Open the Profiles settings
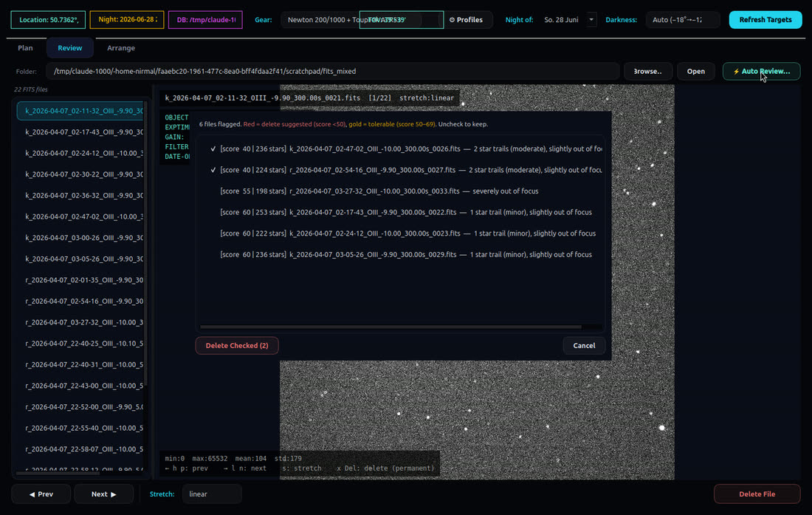This screenshot has width=812, height=515. click(466, 20)
